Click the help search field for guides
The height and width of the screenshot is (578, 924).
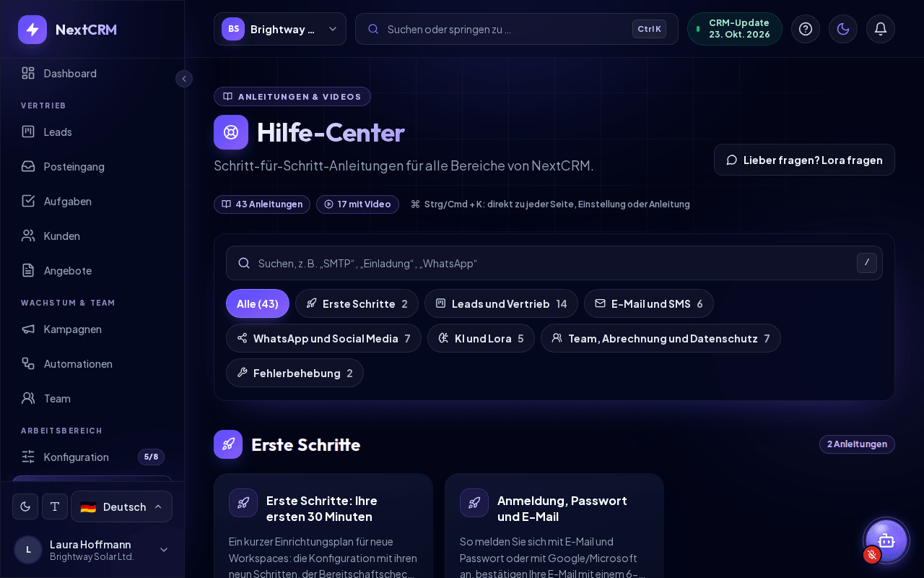click(554, 263)
